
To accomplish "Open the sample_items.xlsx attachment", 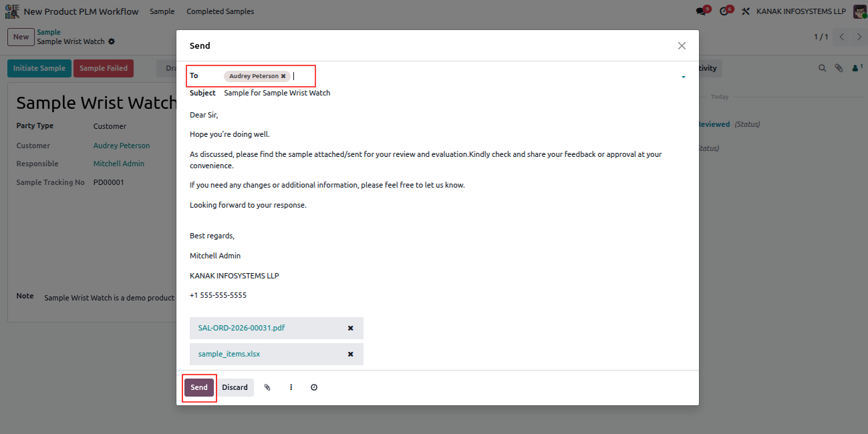I will (229, 354).
